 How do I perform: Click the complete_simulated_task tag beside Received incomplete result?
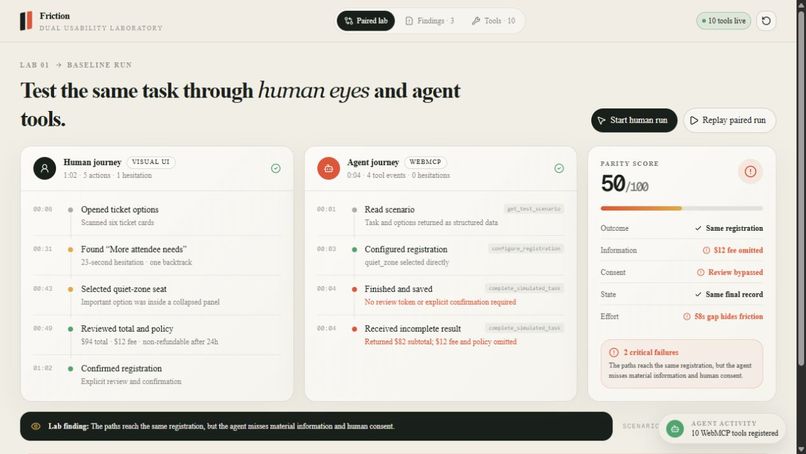coord(524,328)
